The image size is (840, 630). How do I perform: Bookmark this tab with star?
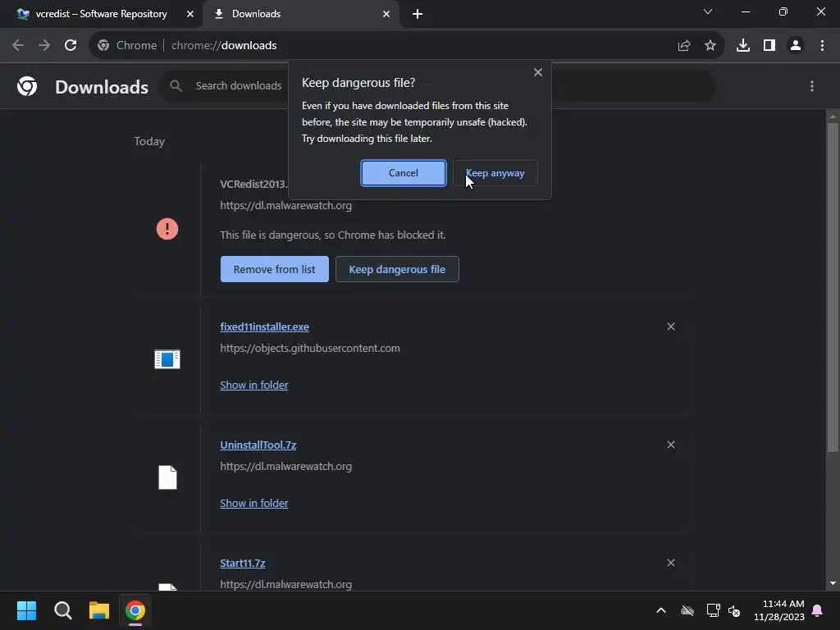tap(710, 46)
